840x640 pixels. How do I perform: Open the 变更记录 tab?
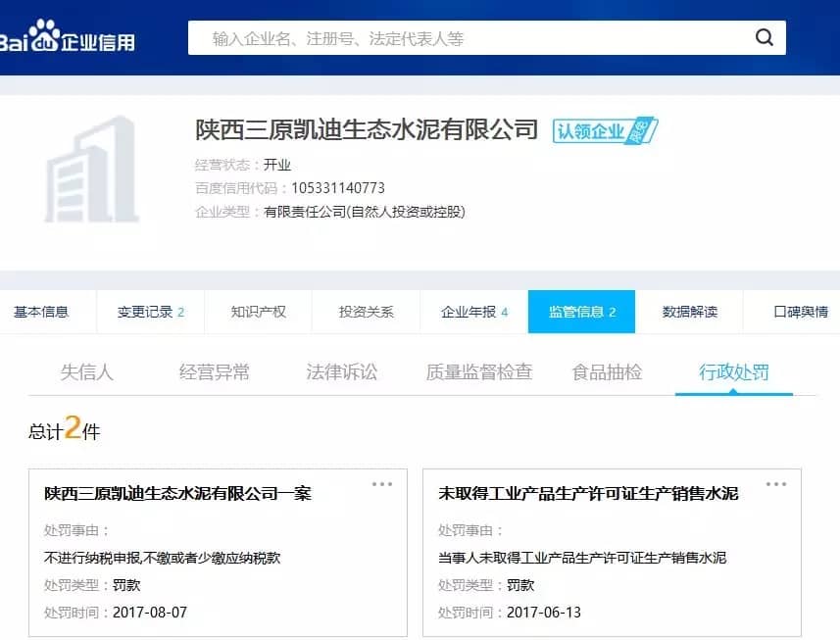pos(150,312)
